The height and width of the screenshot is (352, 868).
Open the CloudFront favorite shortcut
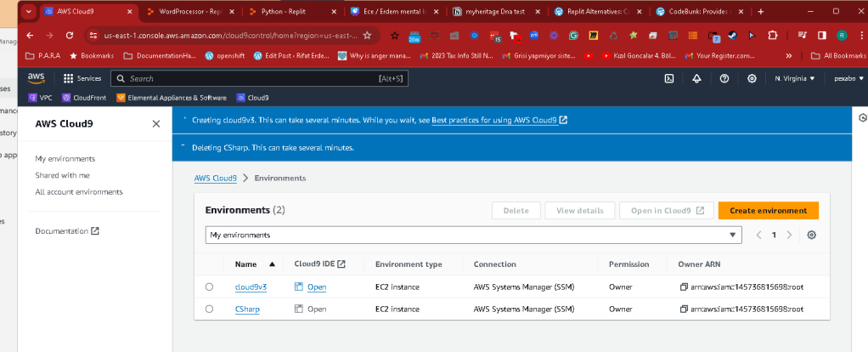84,98
